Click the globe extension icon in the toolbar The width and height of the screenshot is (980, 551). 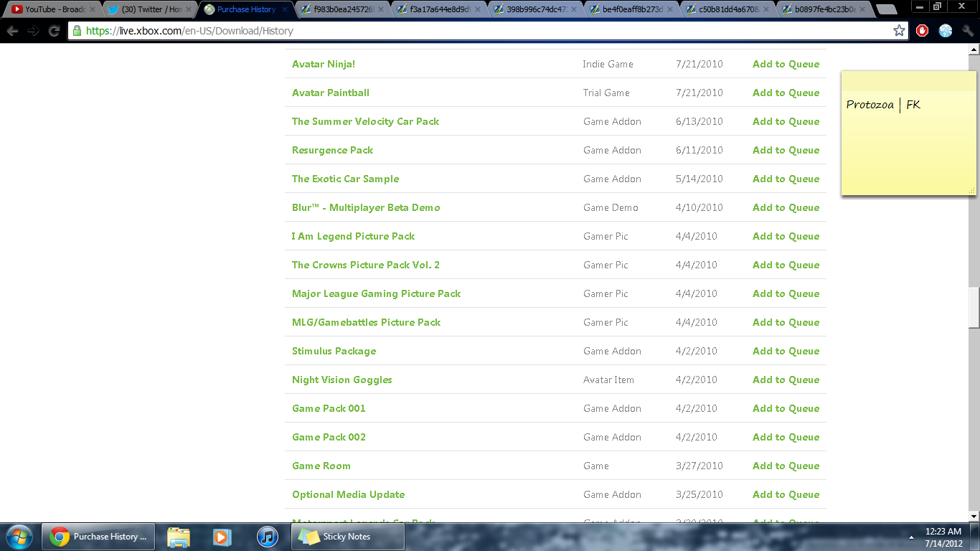click(946, 31)
